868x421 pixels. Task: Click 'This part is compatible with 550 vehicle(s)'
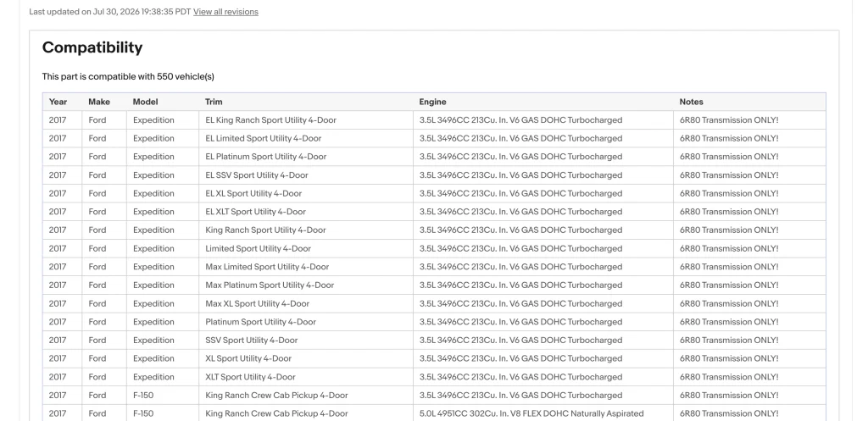[x=128, y=76]
